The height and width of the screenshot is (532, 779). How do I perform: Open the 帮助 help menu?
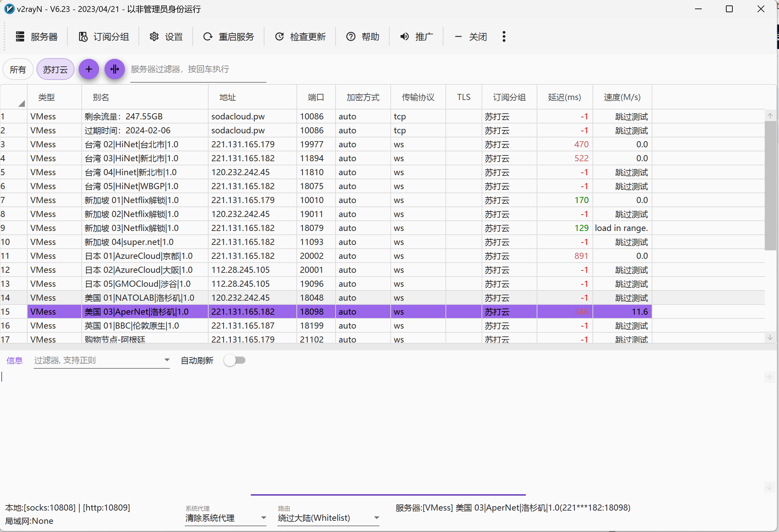[x=363, y=36]
